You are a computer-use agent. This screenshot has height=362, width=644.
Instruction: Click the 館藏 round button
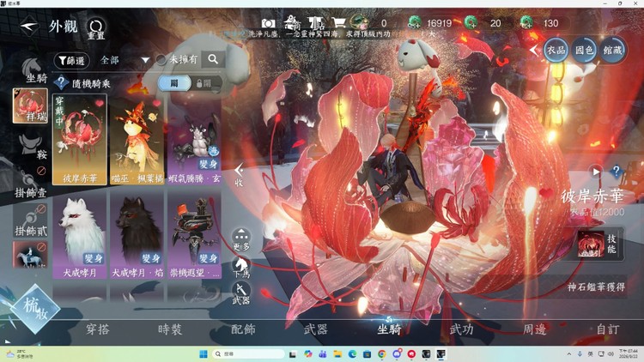(x=612, y=50)
